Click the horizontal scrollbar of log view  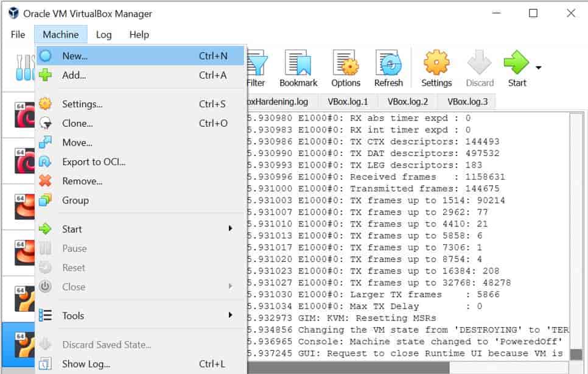click(x=348, y=368)
